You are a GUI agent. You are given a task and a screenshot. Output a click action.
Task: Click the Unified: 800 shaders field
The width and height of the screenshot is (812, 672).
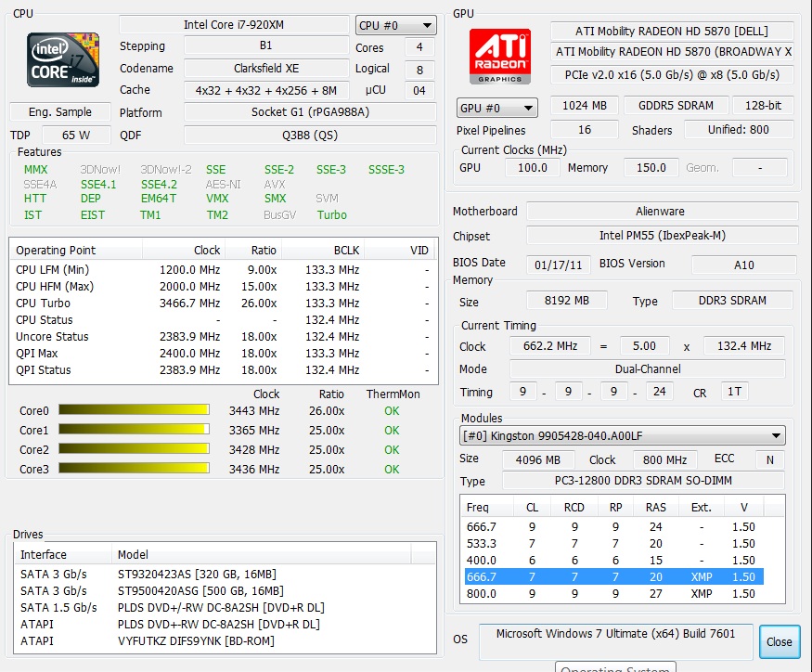pos(739,130)
